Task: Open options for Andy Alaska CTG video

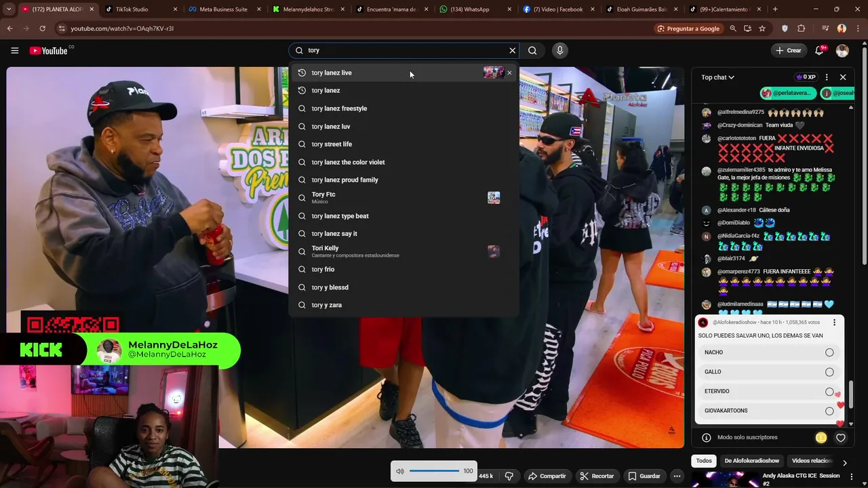Action: pos(851,476)
